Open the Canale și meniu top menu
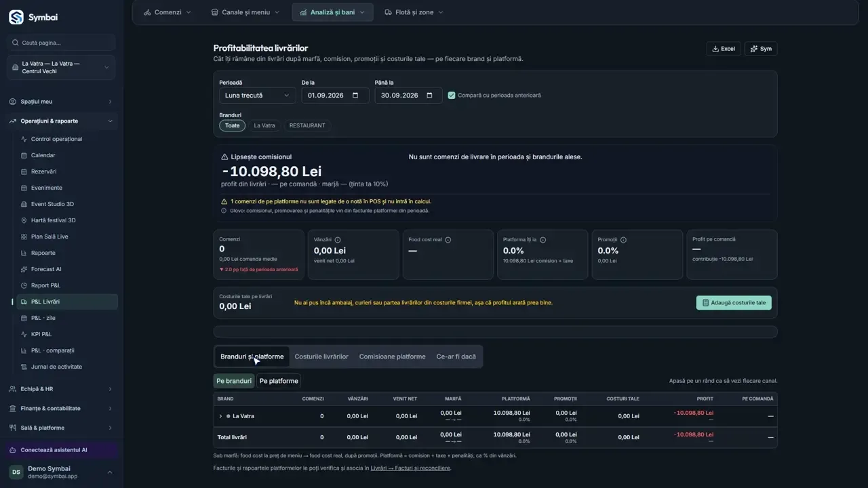868x488 pixels. point(245,12)
